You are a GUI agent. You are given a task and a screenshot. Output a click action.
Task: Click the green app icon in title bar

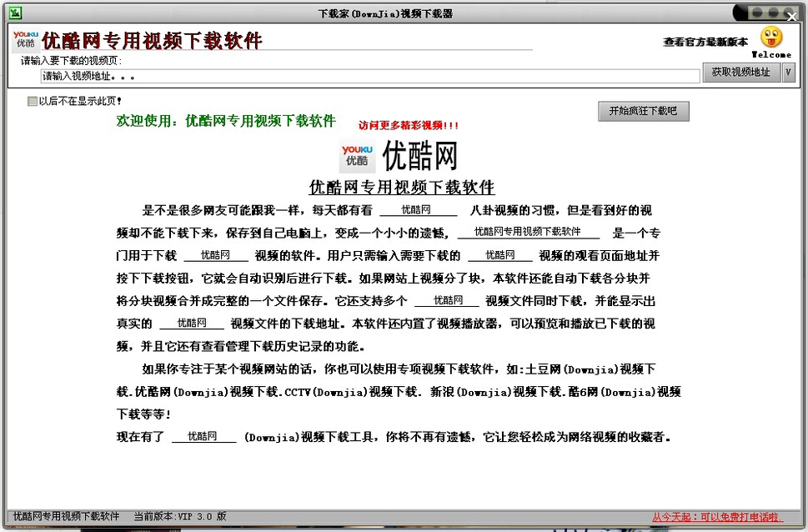point(14,13)
